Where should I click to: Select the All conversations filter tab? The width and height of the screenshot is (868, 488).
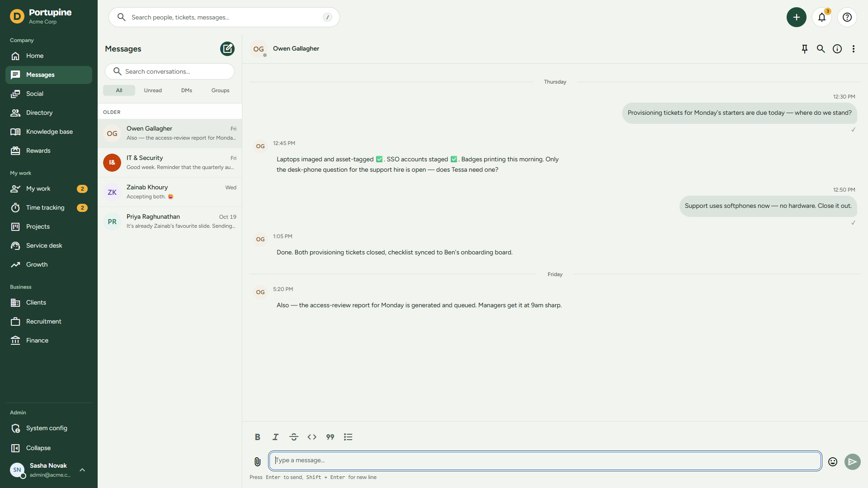pyautogui.click(x=119, y=90)
